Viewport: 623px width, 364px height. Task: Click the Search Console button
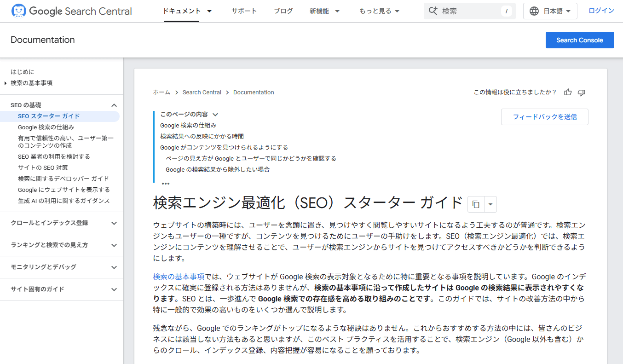[580, 40]
